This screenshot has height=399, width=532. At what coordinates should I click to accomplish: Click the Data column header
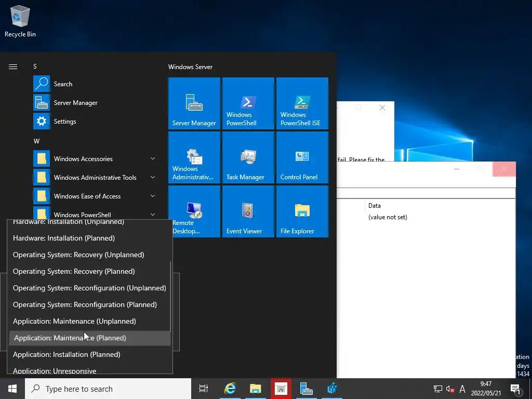(375, 206)
